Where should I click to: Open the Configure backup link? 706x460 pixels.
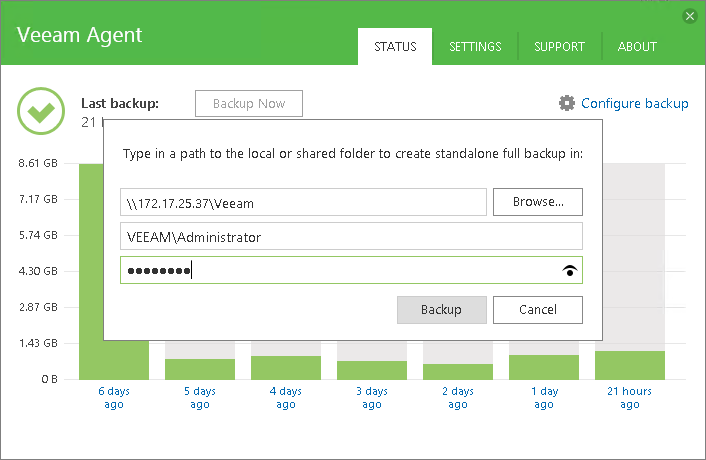[634, 103]
